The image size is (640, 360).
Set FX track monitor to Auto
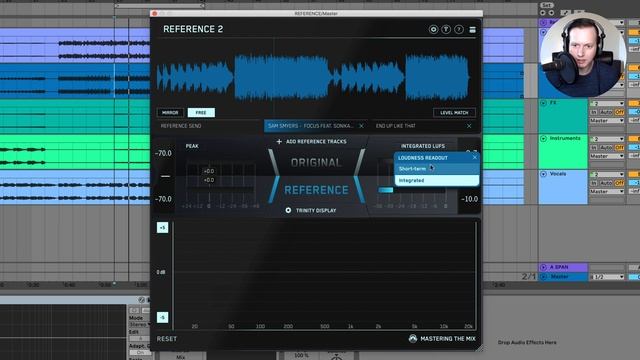(606, 112)
